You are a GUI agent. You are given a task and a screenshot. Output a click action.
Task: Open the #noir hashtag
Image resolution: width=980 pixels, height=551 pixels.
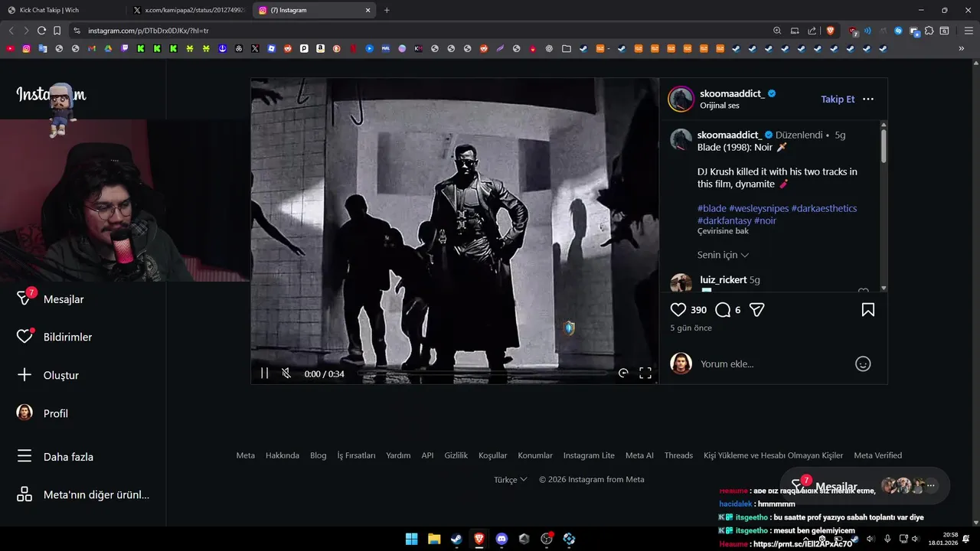(x=765, y=220)
